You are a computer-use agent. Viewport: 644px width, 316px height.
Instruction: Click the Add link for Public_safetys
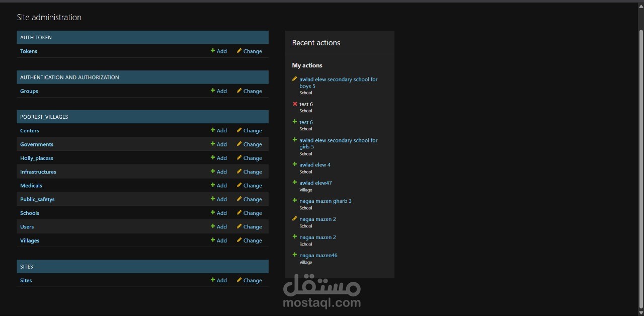click(221, 199)
